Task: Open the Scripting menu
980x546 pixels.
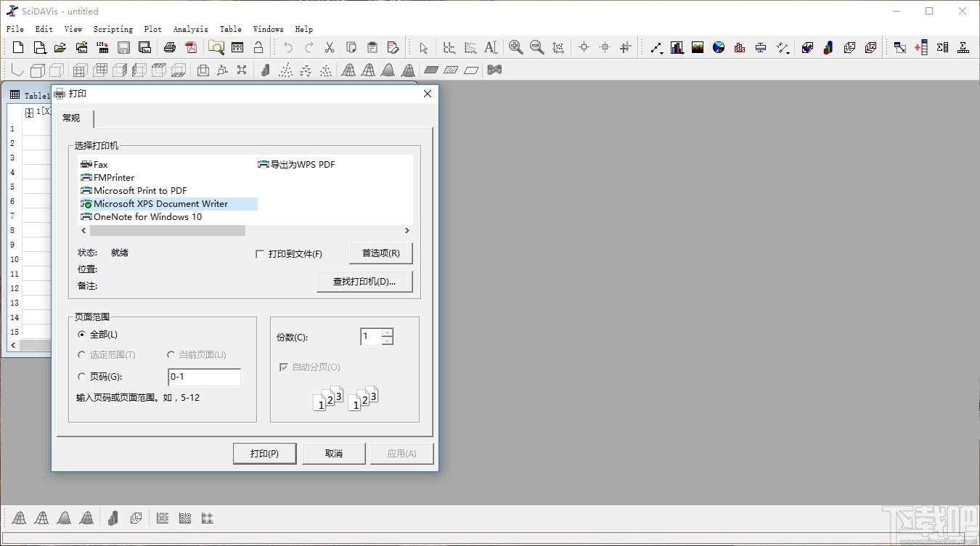Action: [x=113, y=29]
